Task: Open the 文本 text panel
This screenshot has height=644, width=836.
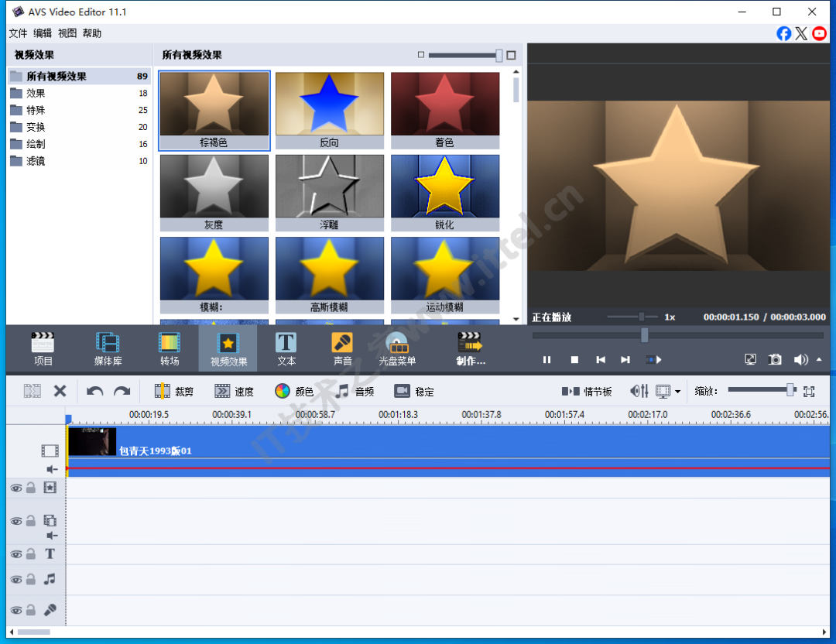Action: tap(286, 348)
